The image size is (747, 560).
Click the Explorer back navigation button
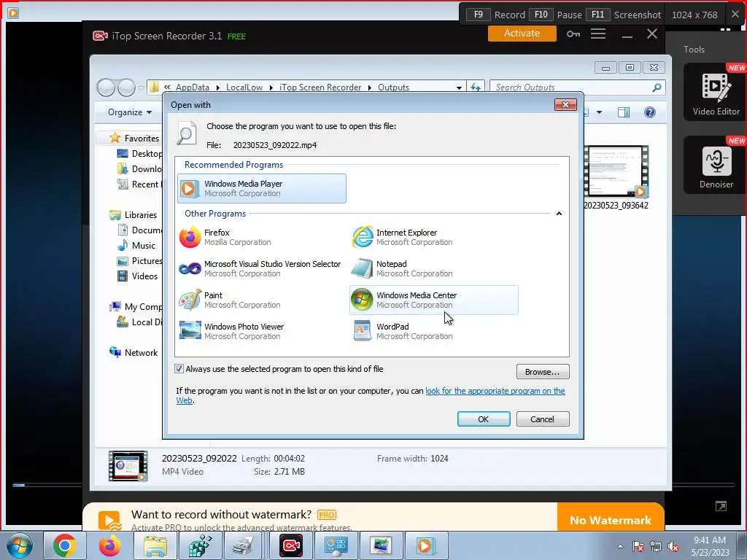(106, 87)
